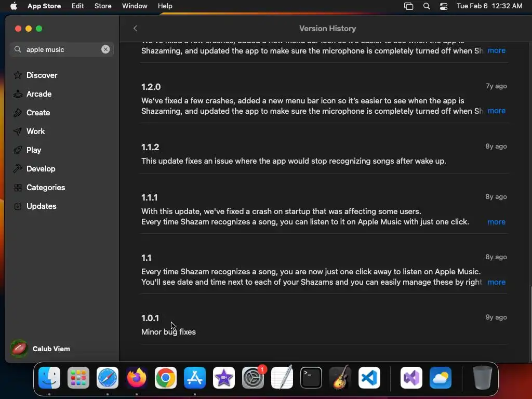Click the Arcade joystick icon
532x399 pixels.
(18, 94)
